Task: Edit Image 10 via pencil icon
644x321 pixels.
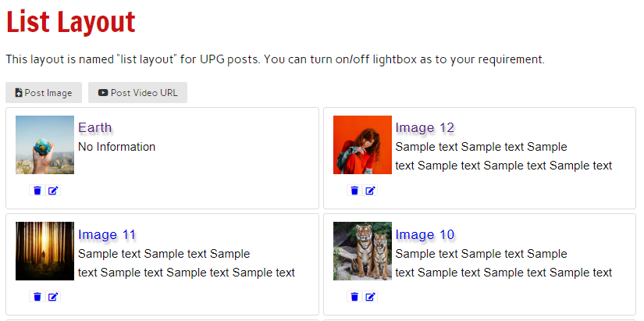Action: [x=371, y=297]
